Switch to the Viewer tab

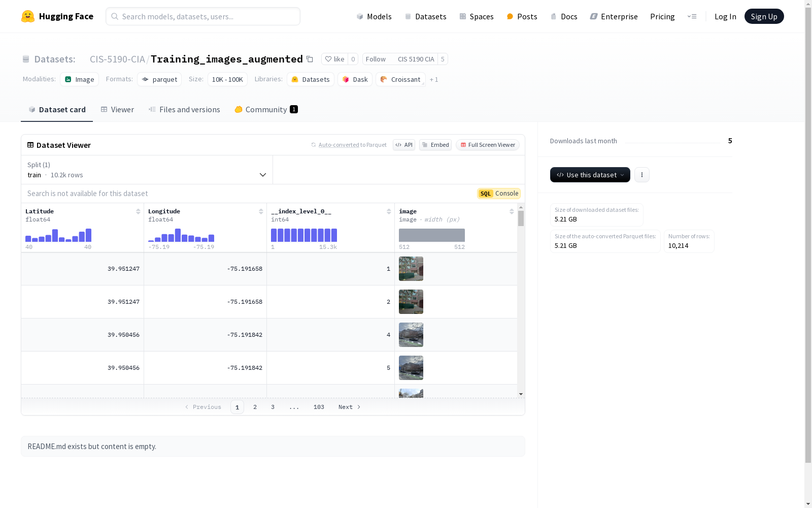[x=117, y=109]
